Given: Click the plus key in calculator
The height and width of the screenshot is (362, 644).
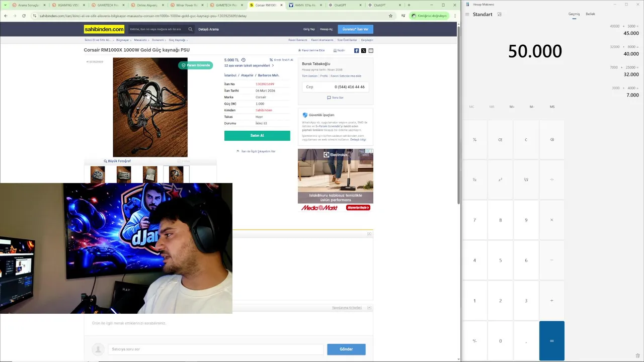Looking at the screenshot, I should (552, 301).
